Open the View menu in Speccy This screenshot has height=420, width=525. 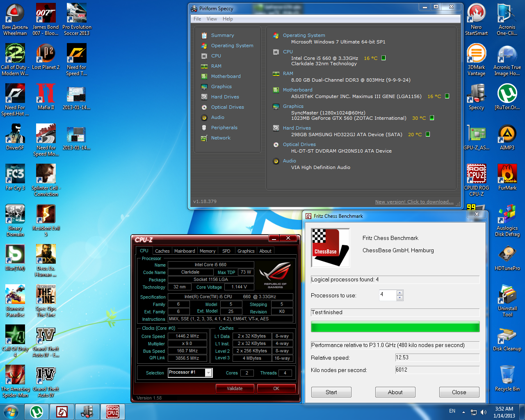[212, 19]
